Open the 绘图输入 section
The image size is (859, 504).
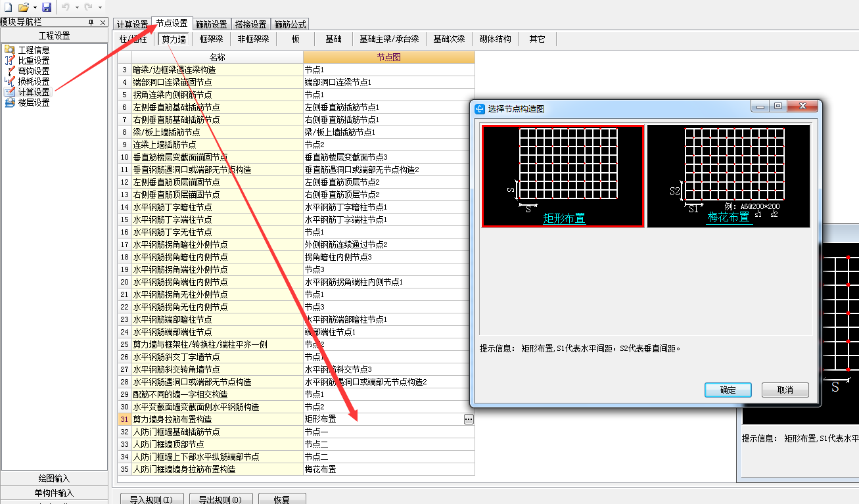[x=54, y=478]
